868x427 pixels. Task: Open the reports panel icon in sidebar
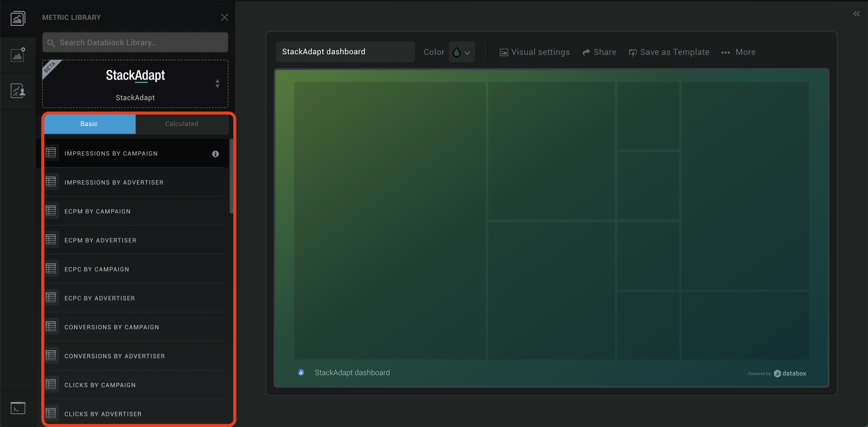click(18, 91)
